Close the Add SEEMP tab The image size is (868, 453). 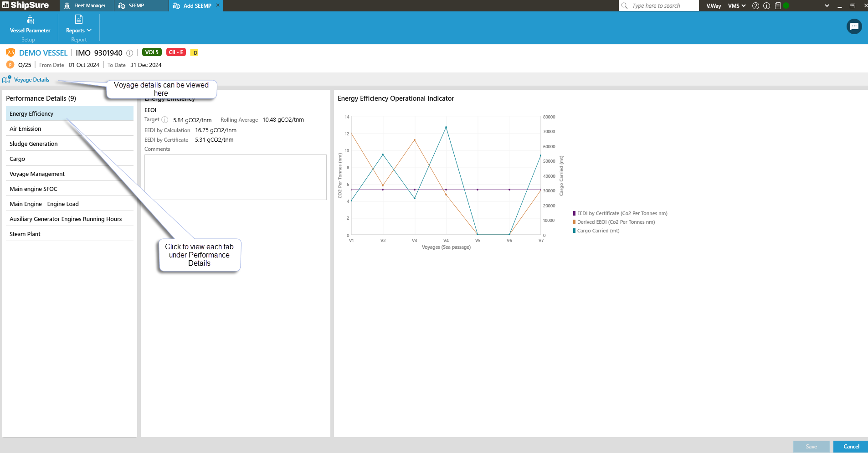coord(218,5)
